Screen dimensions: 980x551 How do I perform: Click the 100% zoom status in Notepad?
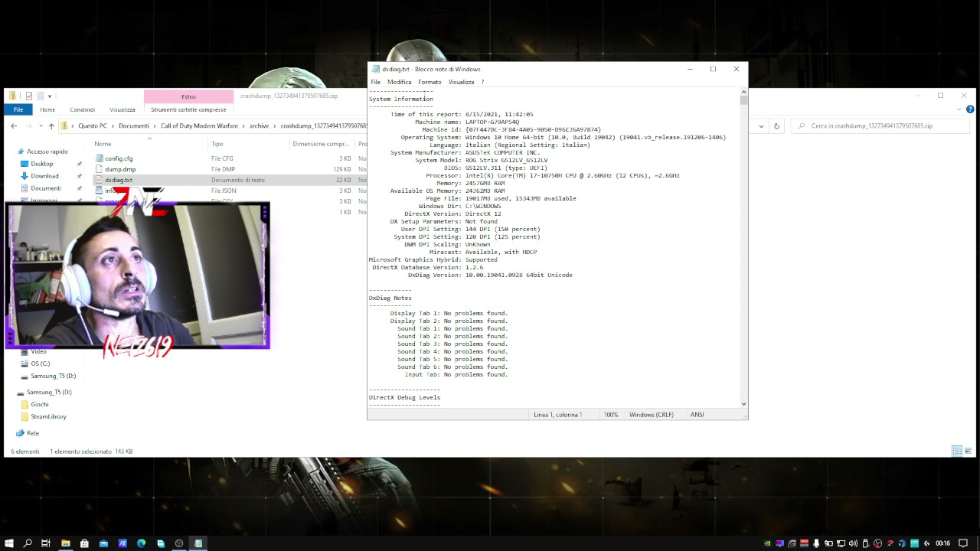coord(611,415)
